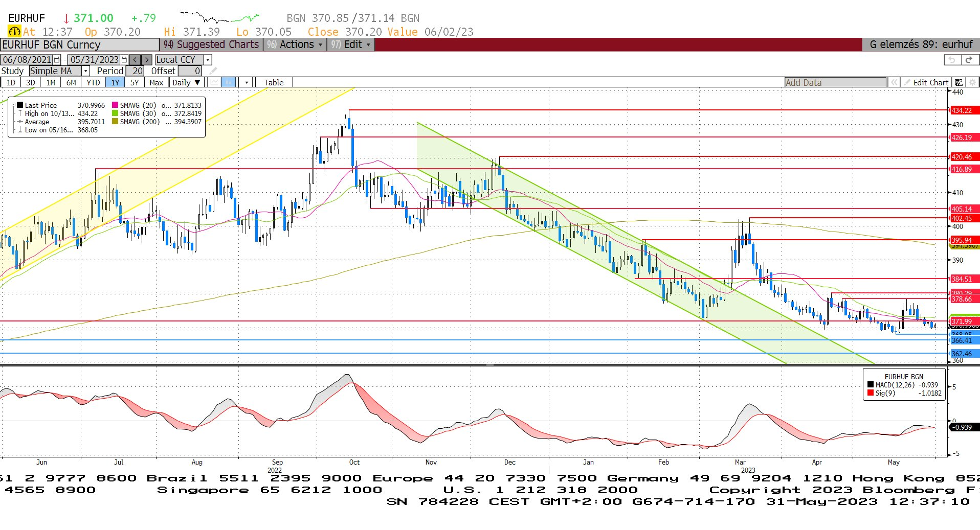The image size is (980, 530).
Task: Collapse the Last Price legend tree
Action: (14, 105)
